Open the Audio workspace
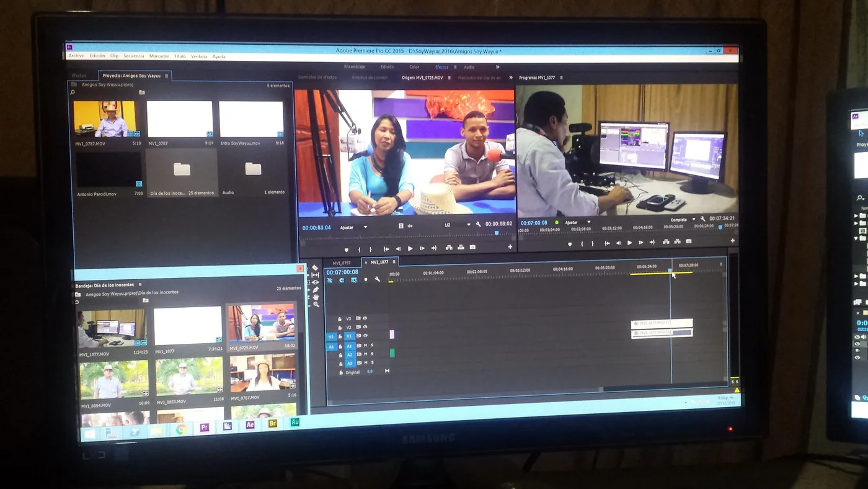868x489 pixels. [x=469, y=67]
